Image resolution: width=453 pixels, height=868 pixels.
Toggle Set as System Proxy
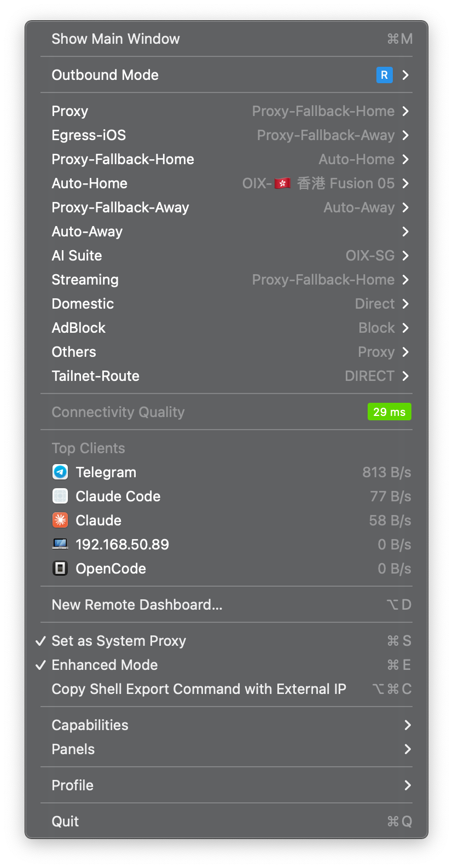pyautogui.click(x=226, y=641)
